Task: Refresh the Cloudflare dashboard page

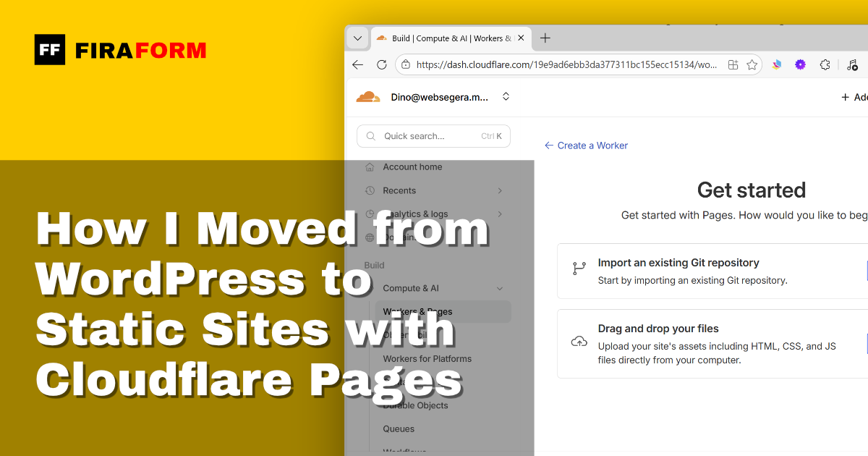Action: [381, 64]
